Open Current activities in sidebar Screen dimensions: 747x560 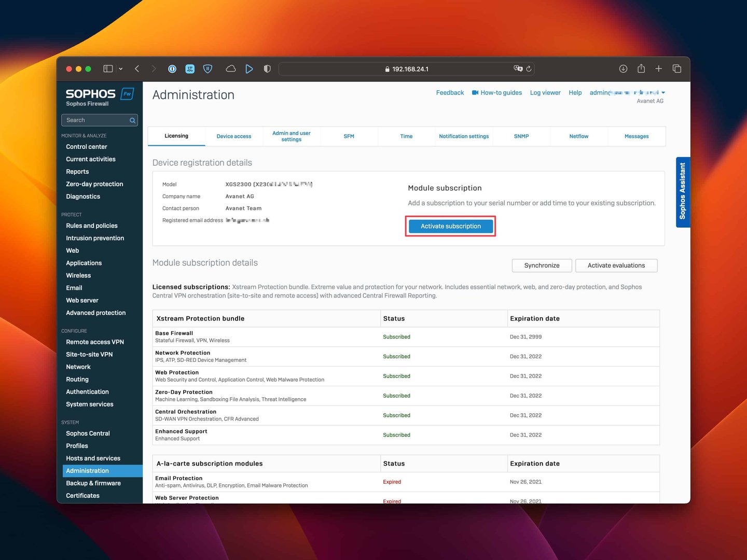click(91, 159)
